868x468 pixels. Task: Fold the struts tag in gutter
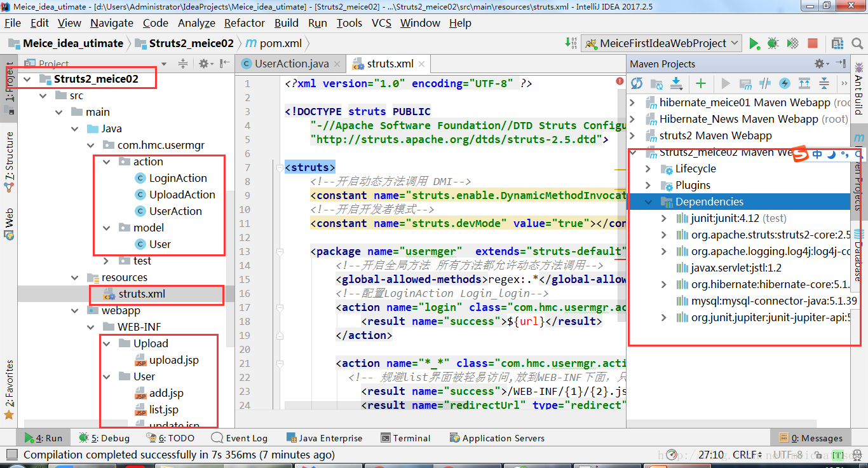[x=279, y=168]
